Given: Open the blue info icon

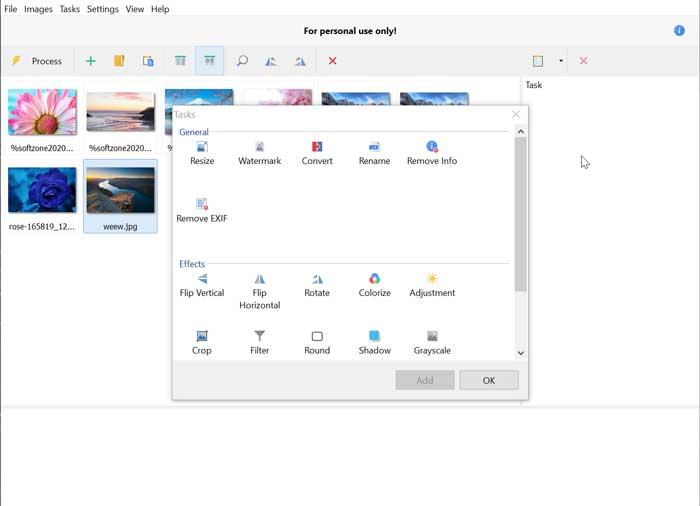Looking at the screenshot, I should pos(679,30).
